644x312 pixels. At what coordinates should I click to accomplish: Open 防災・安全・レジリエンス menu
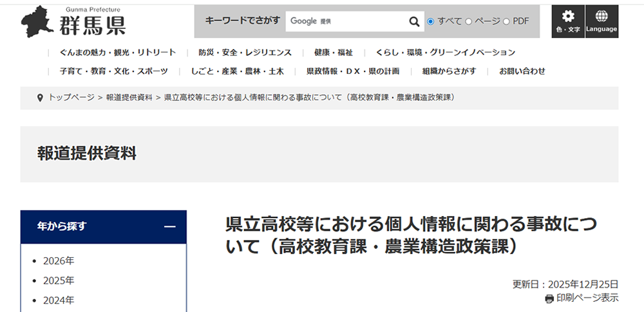pos(245,53)
